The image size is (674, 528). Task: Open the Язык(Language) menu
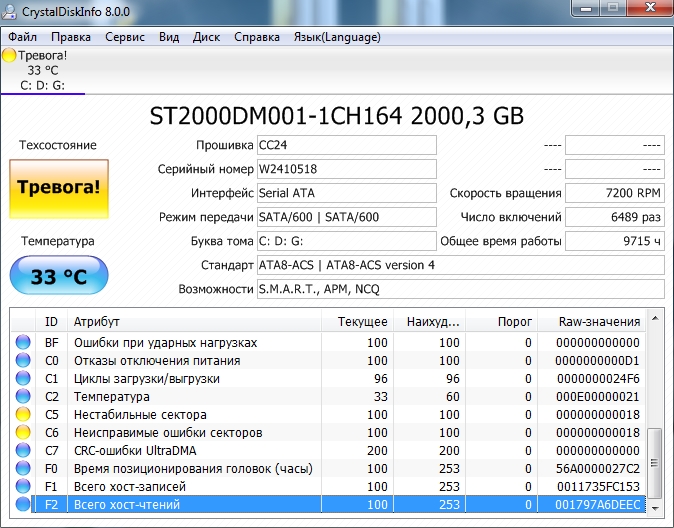(337, 37)
